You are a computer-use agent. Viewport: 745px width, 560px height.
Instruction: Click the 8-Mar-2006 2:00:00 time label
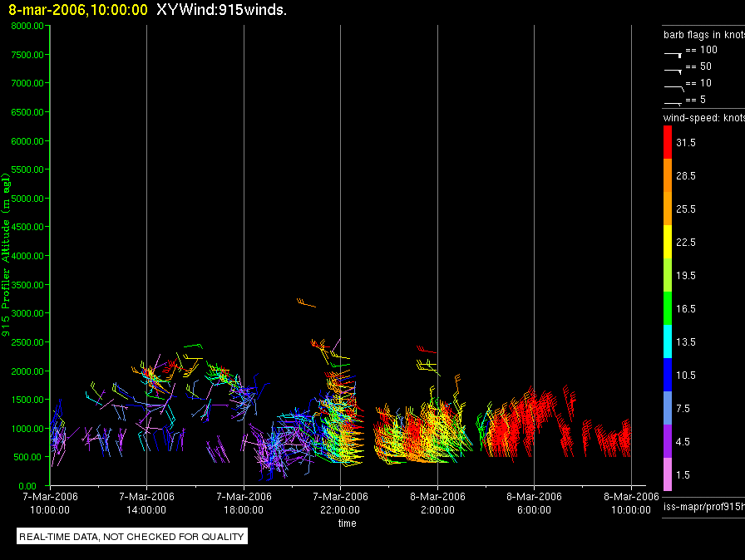437,503
